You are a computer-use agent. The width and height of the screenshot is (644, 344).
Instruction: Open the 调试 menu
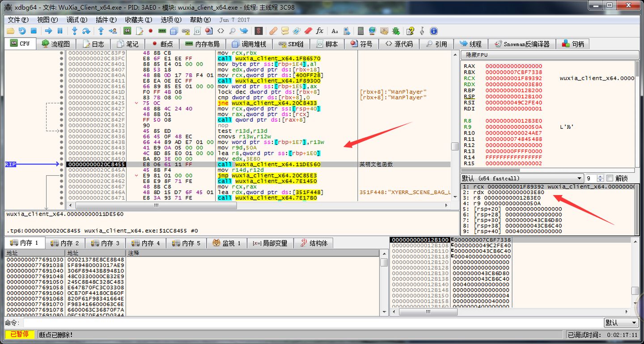coord(77,20)
